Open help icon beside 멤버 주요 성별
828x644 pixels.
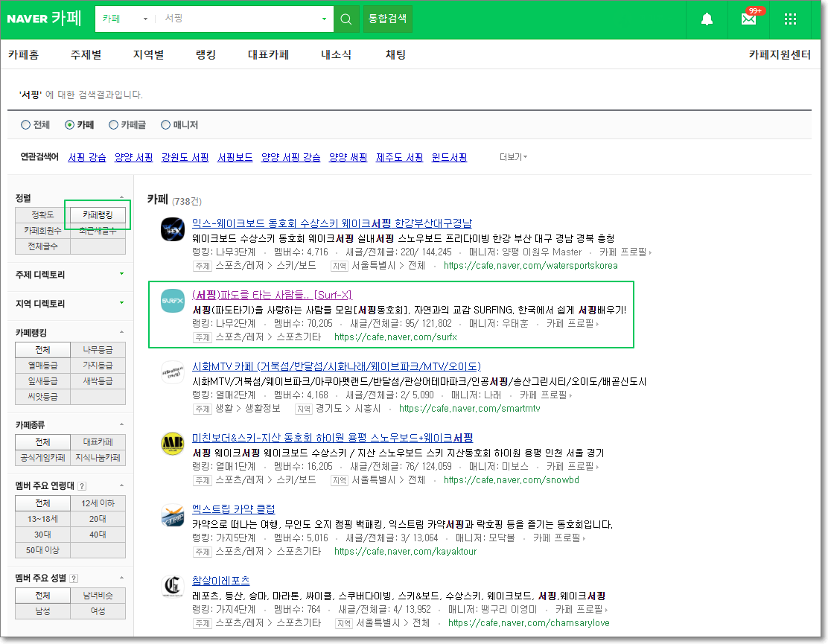pos(74,578)
